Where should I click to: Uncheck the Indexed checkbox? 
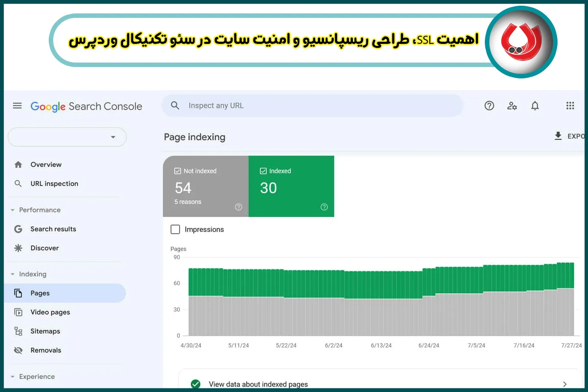[264, 171]
